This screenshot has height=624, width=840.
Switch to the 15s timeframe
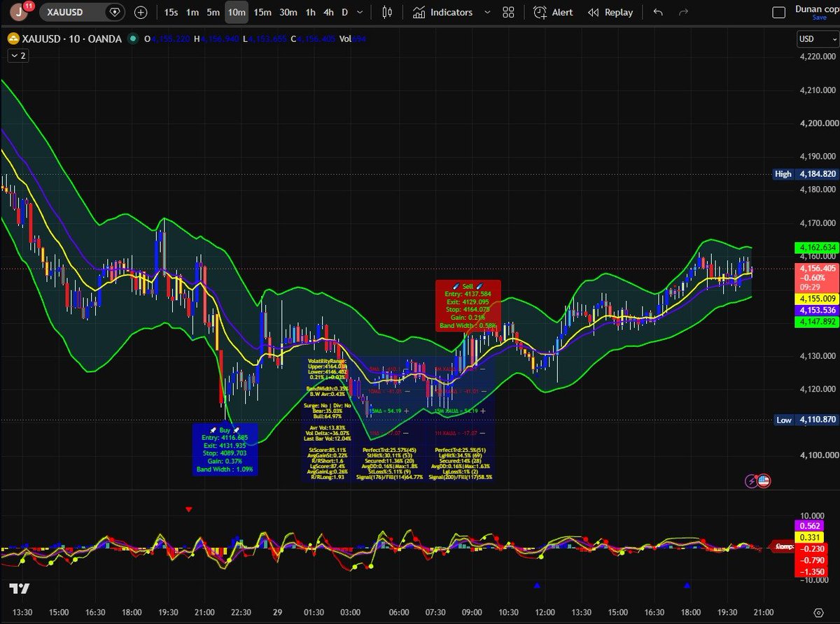171,12
